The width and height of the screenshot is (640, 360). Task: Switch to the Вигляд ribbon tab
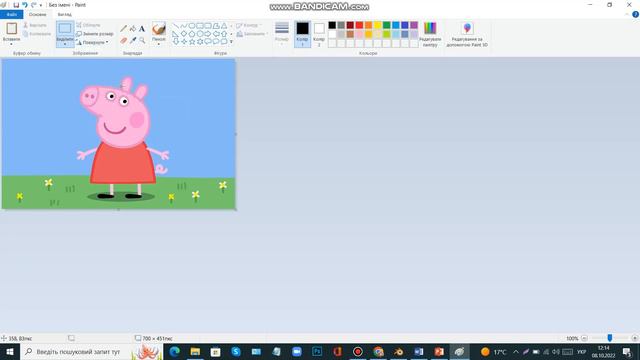64,14
